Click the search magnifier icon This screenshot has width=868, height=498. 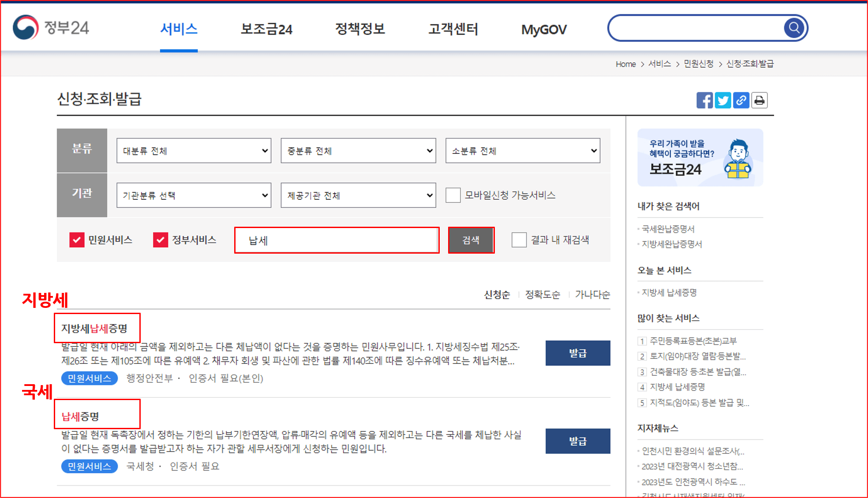pyautogui.click(x=793, y=27)
